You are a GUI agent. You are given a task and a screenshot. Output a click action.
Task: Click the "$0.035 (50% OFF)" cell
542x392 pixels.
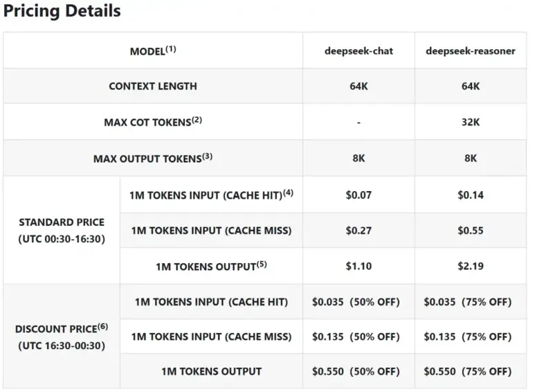[x=359, y=302]
